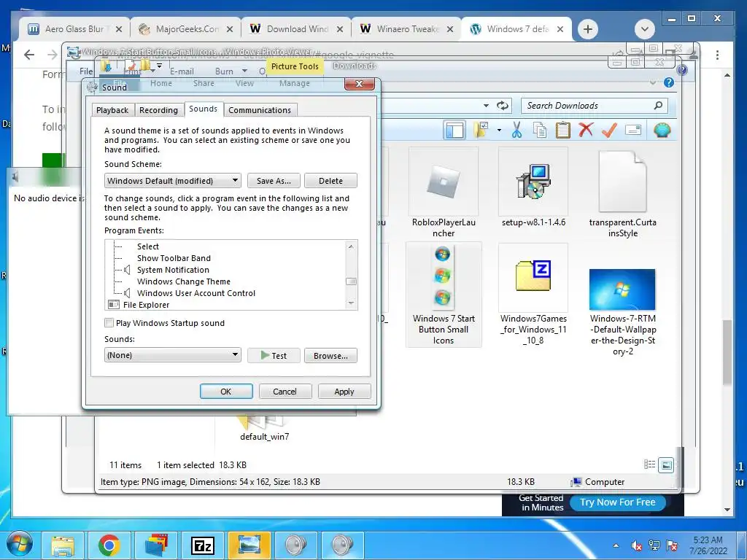Enable Play Windows Startup sound checkbox
This screenshot has width=747, height=560.
109,323
